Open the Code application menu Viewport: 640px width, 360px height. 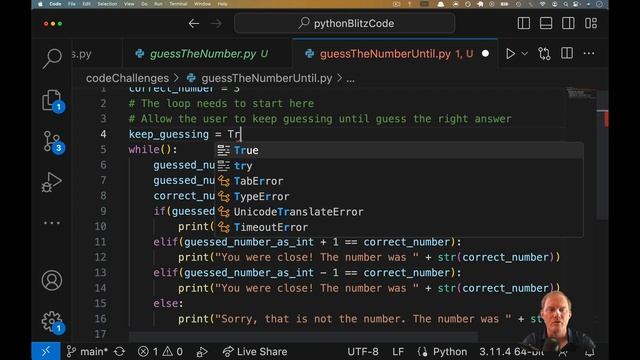coord(55,4)
